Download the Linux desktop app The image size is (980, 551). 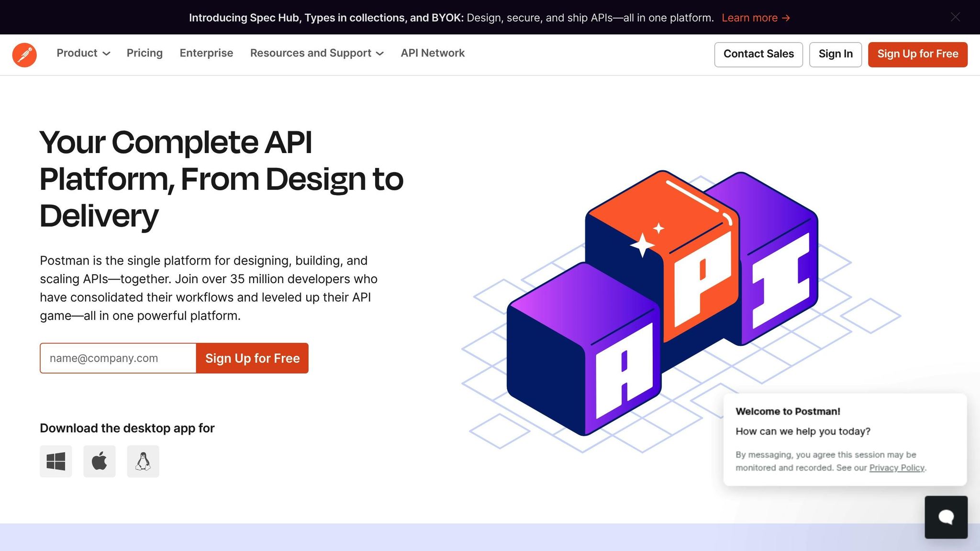coord(143,462)
